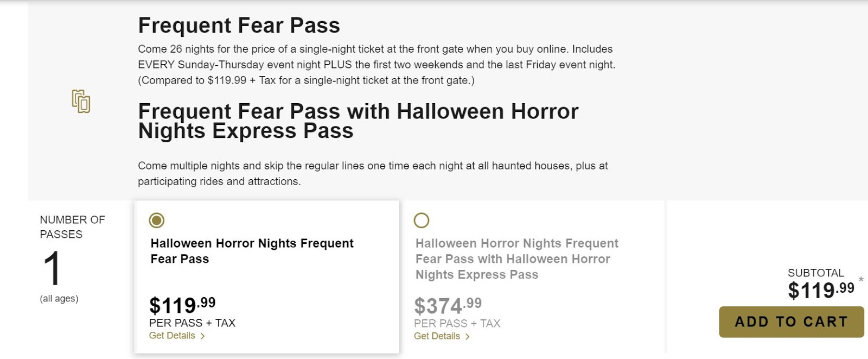Viewport: 868px width, 359px height.
Task: Click the $119.99 per pass price
Action: coord(182,305)
